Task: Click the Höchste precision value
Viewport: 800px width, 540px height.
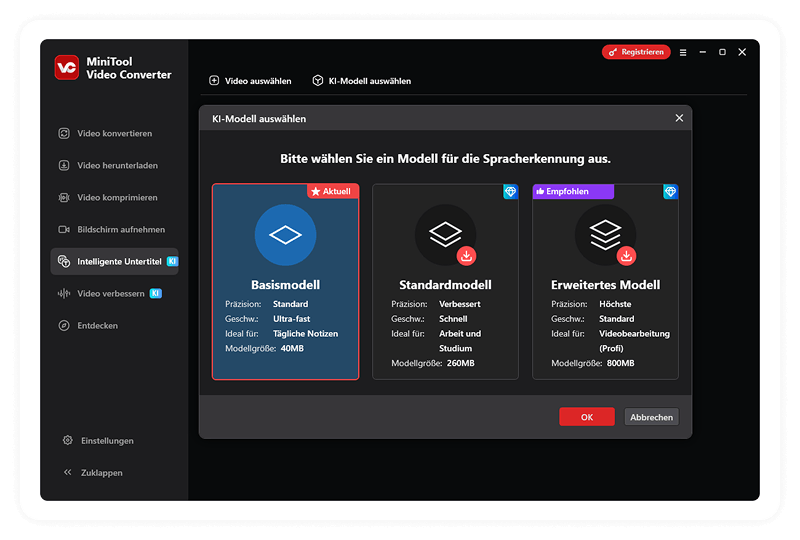Action: (x=615, y=304)
